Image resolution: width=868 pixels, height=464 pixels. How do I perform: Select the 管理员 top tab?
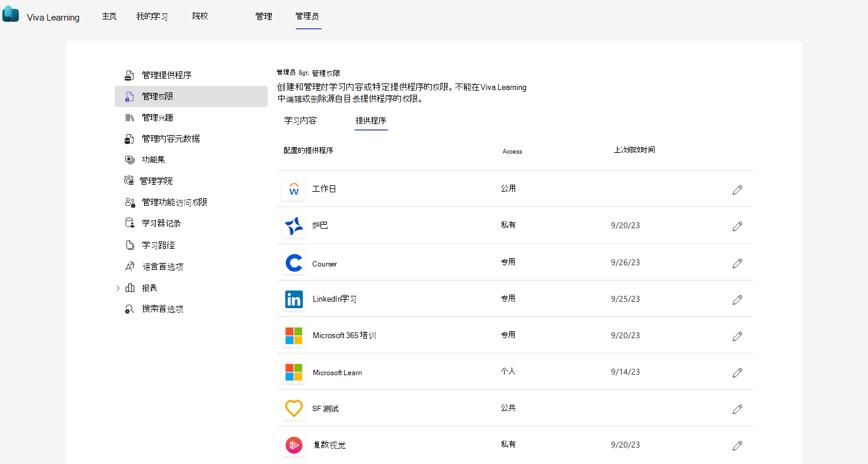pyautogui.click(x=308, y=16)
